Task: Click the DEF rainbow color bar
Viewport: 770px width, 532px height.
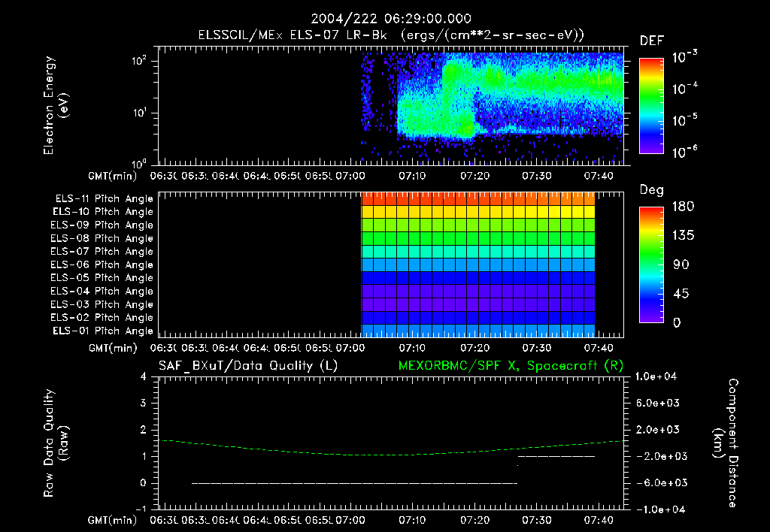Action: click(652, 105)
